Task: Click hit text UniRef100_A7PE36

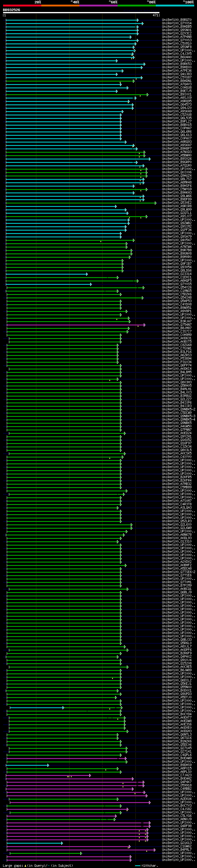Action: point(177,71)
